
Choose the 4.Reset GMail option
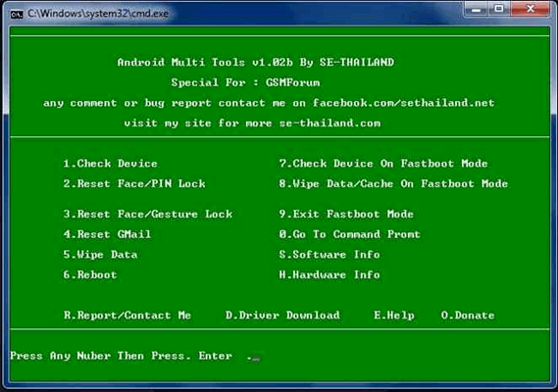point(107,234)
